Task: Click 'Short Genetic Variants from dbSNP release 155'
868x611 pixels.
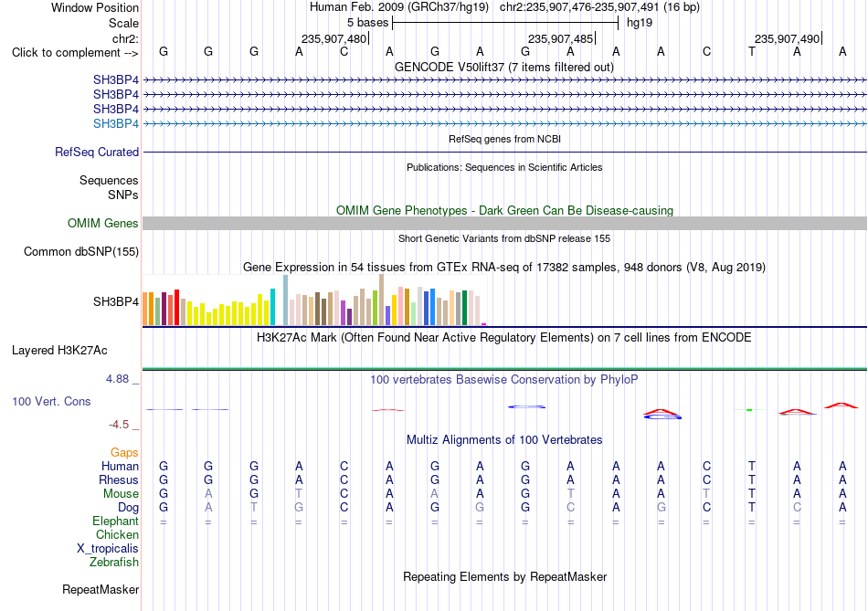Action: tap(504, 238)
